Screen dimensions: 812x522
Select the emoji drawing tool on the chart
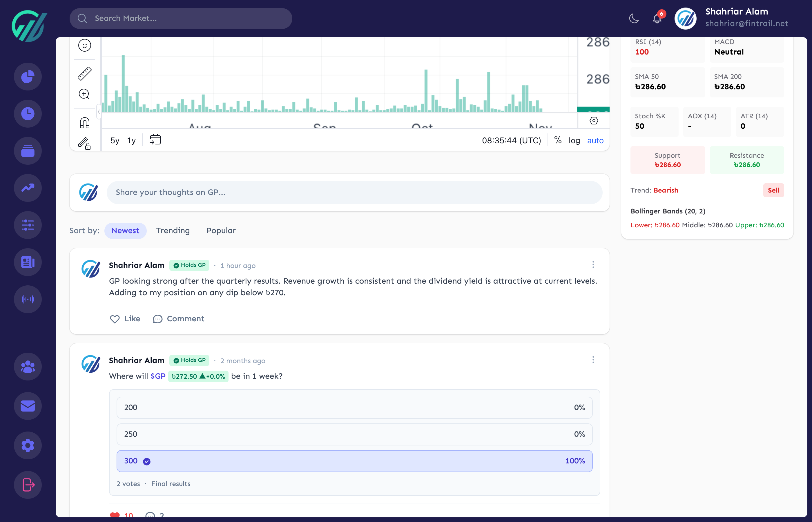point(84,45)
